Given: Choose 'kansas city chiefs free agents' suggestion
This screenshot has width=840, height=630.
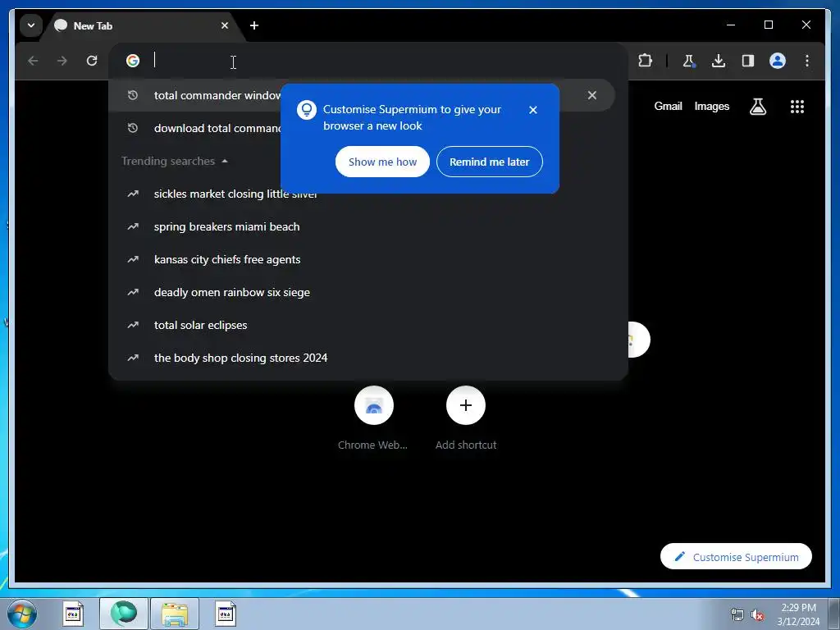Looking at the screenshot, I should point(362,259).
